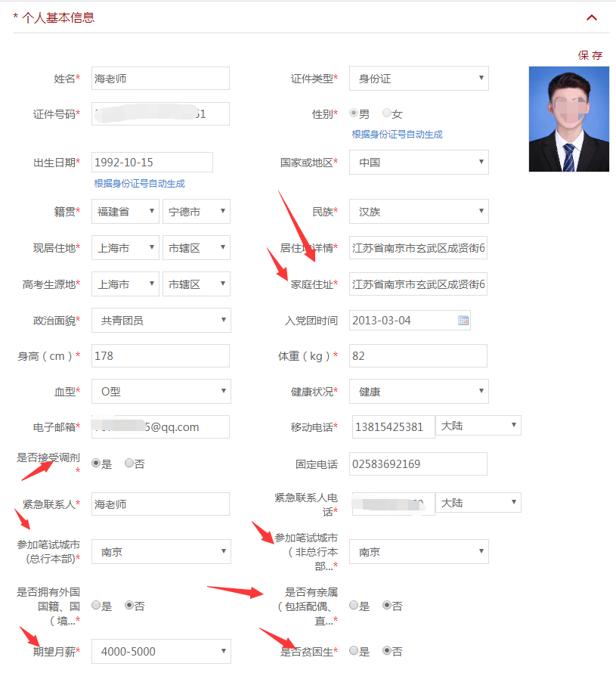
Task: Open calendar picker for 入党团时间
Action: [463, 321]
